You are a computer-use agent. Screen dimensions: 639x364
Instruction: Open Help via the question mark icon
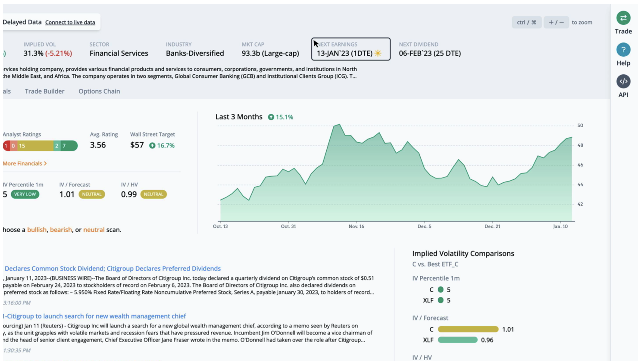(623, 50)
